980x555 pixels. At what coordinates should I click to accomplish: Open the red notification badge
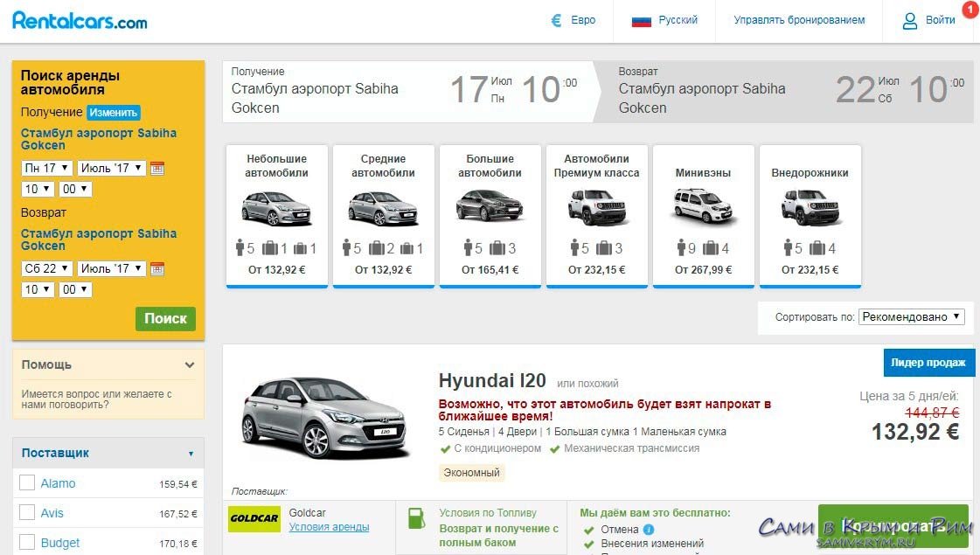[970, 10]
